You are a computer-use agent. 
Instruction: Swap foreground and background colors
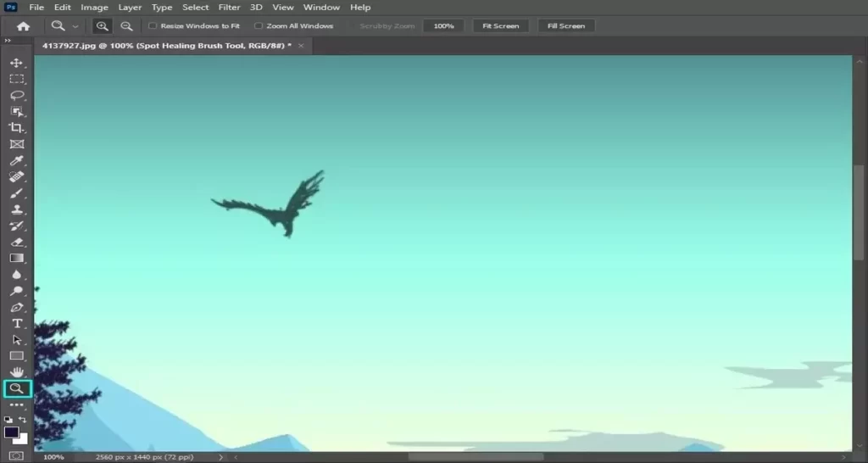point(22,420)
